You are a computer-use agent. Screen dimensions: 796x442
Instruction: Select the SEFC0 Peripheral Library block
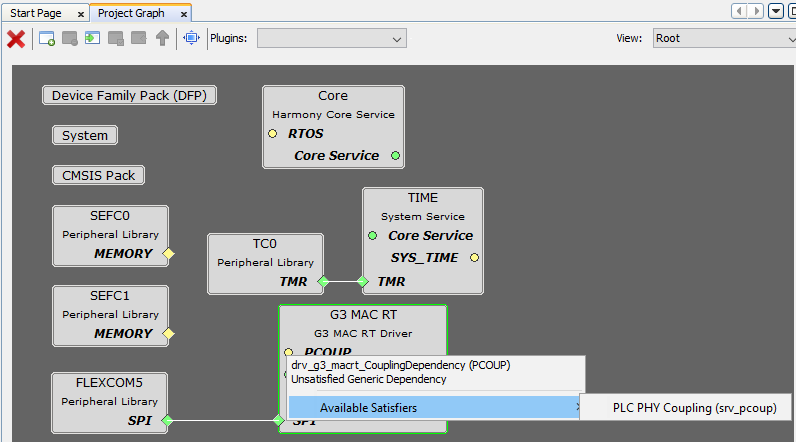[x=110, y=236]
